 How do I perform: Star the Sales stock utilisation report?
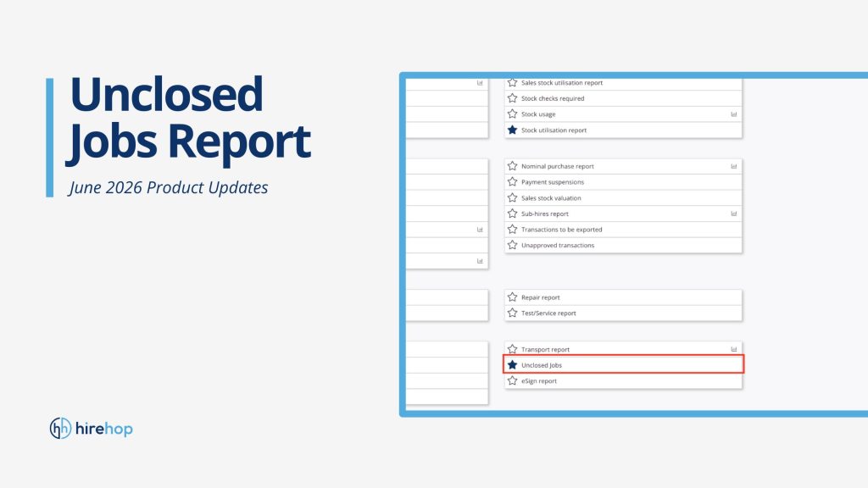click(512, 82)
